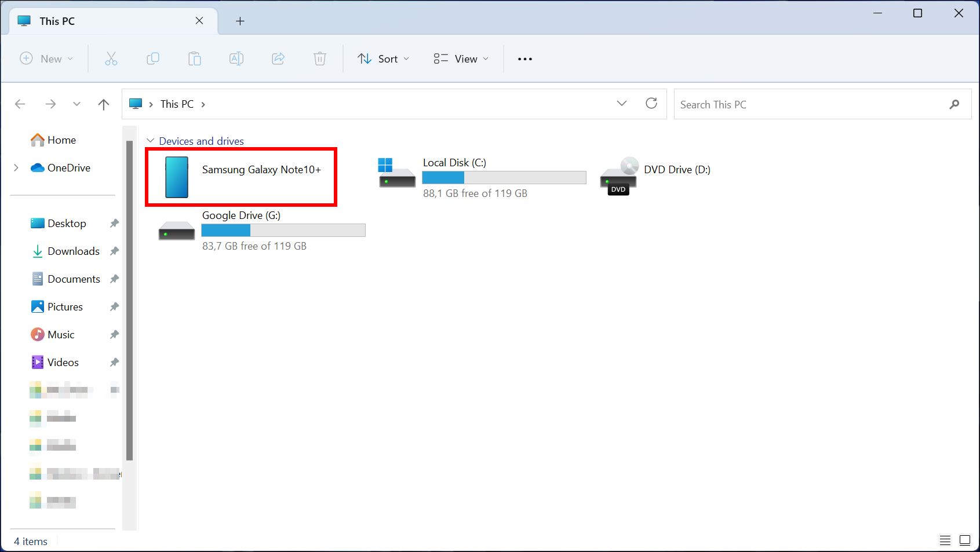980x552 pixels.
Task: Open the View dropdown menu
Action: pos(461,59)
